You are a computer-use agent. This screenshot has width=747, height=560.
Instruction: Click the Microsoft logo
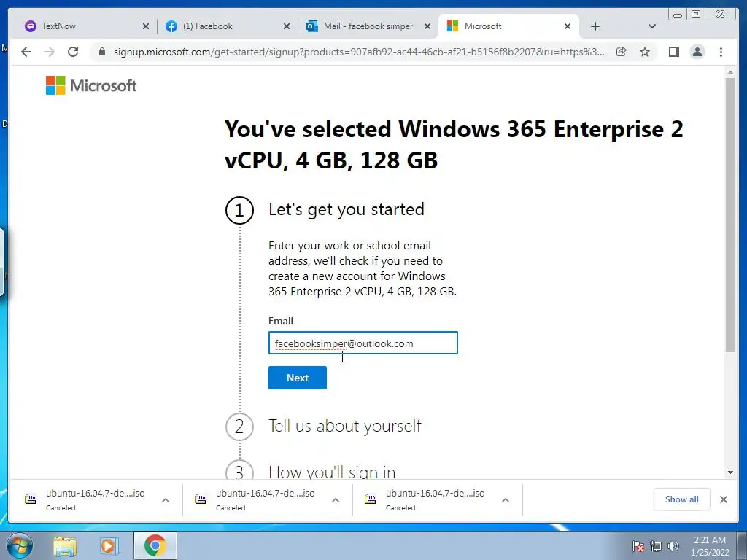point(91,86)
